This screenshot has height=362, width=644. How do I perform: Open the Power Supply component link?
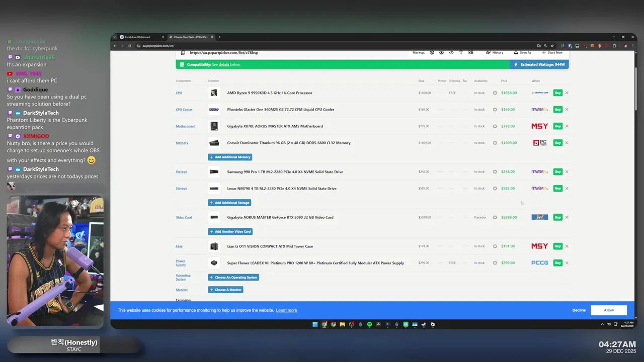pyautogui.click(x=181, y=263)
